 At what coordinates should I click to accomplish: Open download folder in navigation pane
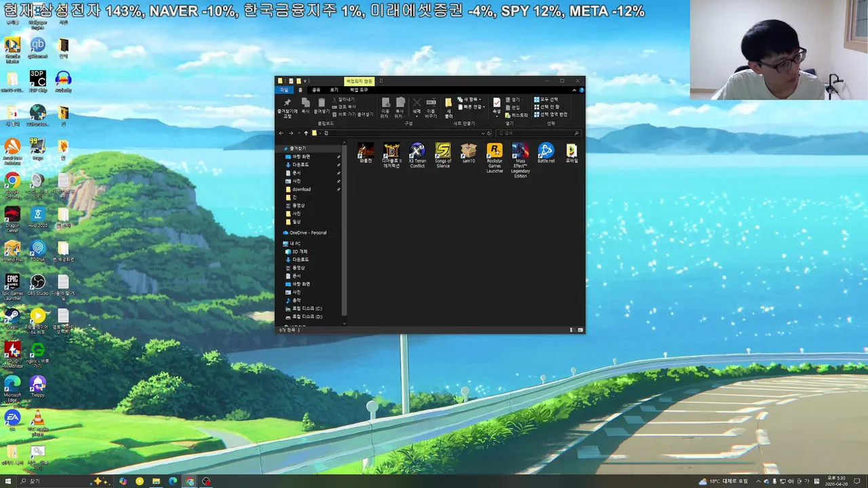301,189
